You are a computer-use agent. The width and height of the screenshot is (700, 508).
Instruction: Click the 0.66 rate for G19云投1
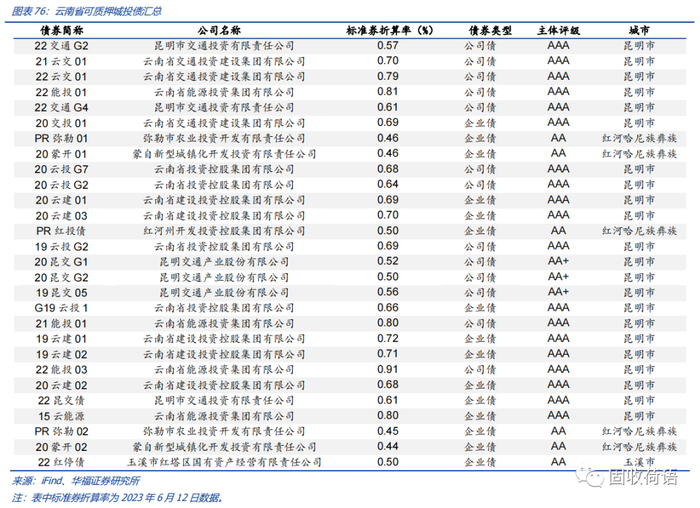388,308
